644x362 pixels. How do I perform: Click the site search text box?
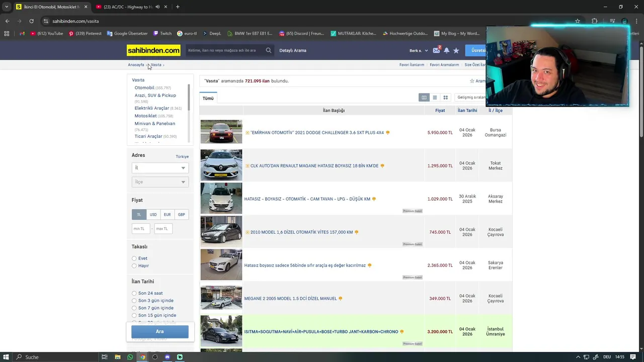coord(224,50)
